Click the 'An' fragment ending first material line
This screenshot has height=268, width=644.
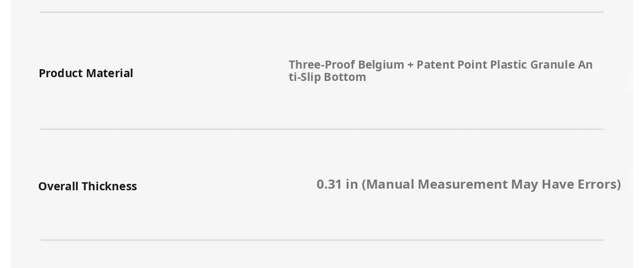click(585, 64)
